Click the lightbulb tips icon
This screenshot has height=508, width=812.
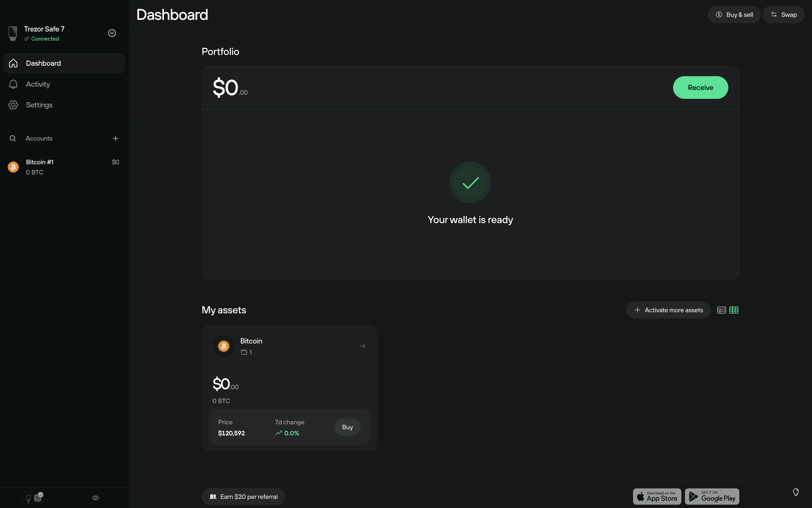(x=795, y=492)
